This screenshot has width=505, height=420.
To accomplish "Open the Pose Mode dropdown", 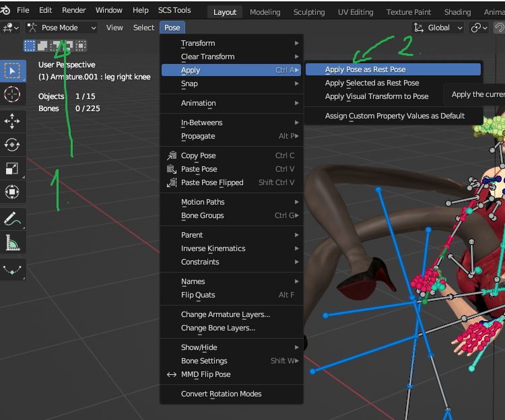I will [61, 28].
